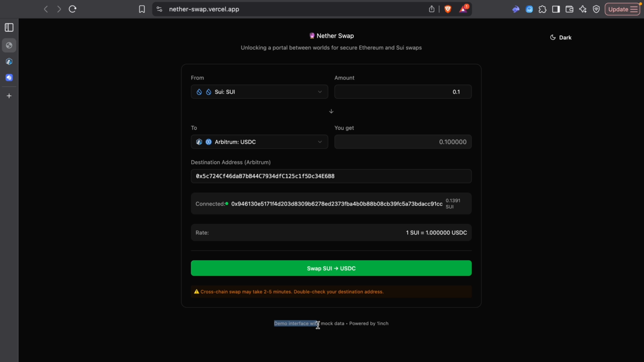
Task: Open the browser extensions puzzle icon
Action: coord(542,9)
